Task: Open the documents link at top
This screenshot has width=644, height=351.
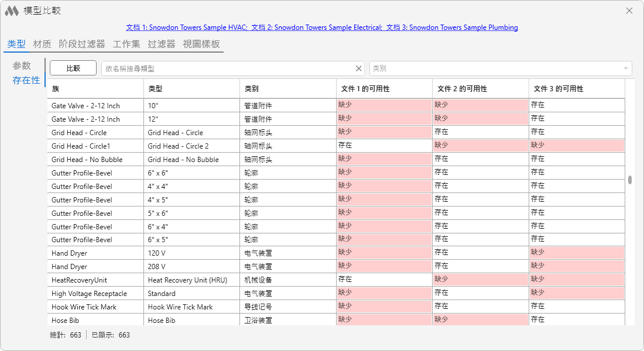Action: pyautogui.click(x=321, y=27)
